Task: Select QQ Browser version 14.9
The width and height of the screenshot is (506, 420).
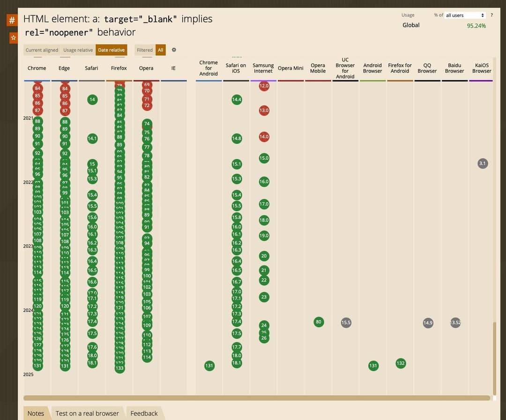Action: pyautogui.click(x=428, y=323)
